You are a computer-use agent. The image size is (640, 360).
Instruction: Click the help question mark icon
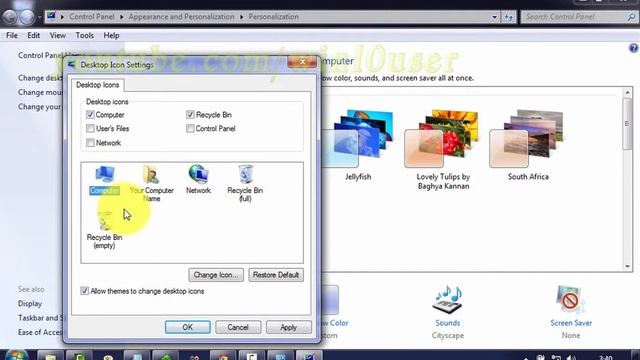(633, 48)
